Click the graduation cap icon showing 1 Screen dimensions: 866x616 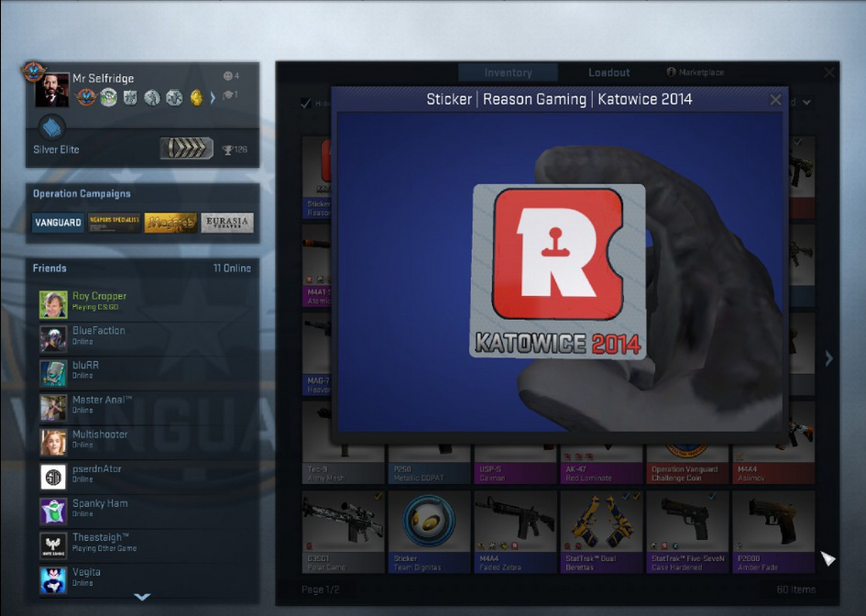[230, 95]
